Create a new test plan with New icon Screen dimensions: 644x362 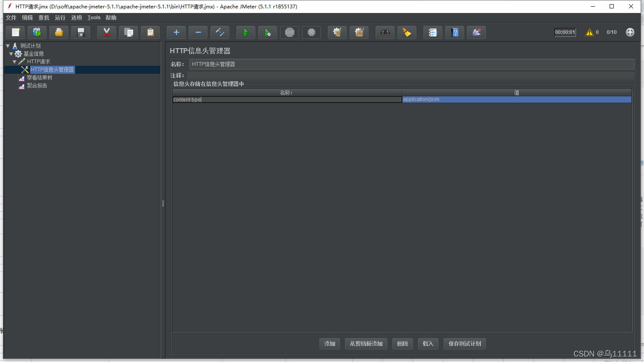(16, 32)
